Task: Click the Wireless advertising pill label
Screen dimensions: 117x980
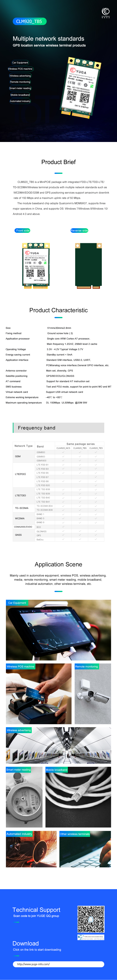Action: click(x=20, y=76)
